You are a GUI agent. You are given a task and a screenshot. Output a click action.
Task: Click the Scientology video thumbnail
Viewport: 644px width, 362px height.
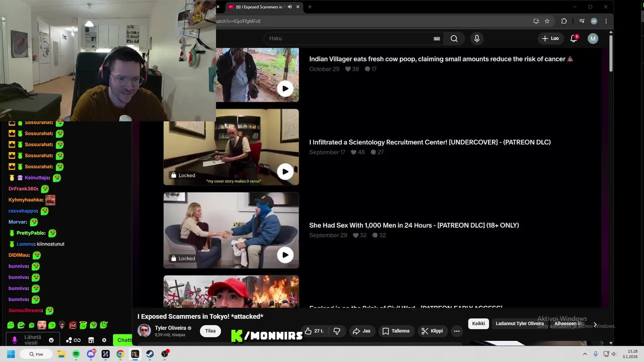pos(231,147)
